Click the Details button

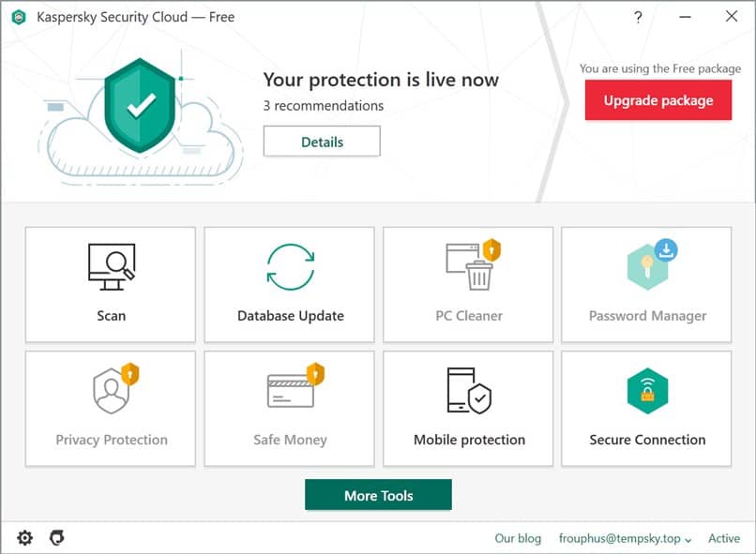point(322,142)
